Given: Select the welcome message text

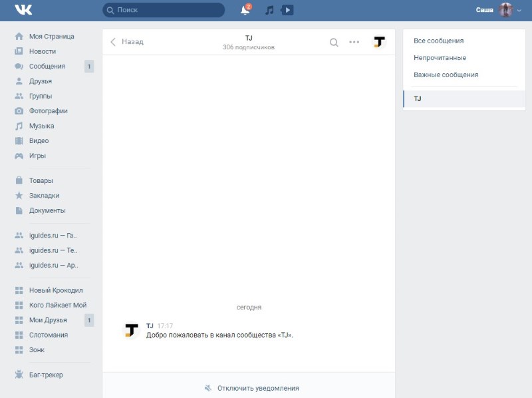Looking at the screenshot, I should (x=219, y=335).
